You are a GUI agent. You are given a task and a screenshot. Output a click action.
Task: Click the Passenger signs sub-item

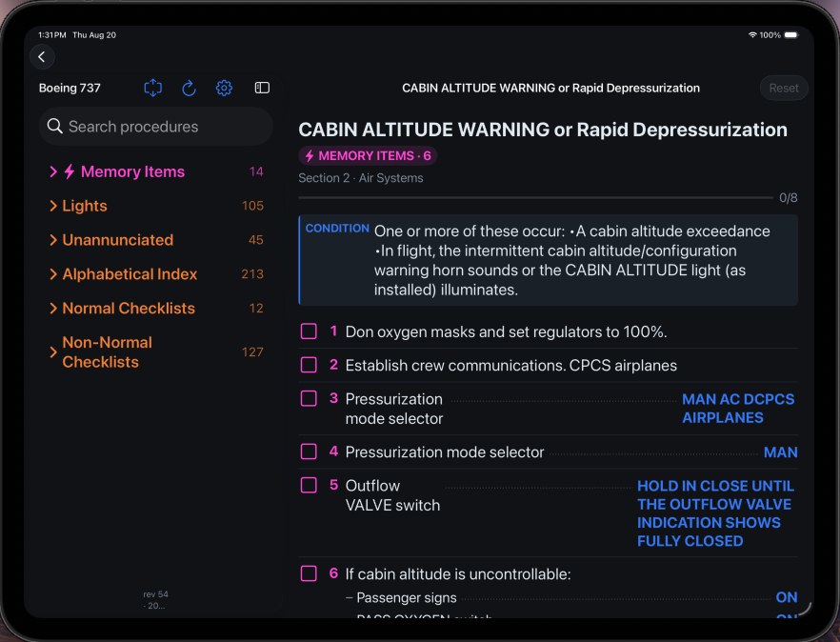point(407,597)
